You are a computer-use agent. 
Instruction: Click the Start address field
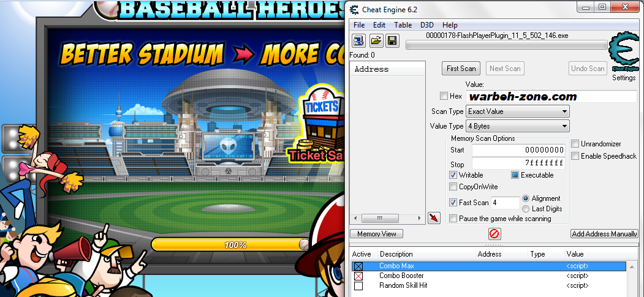518,150
